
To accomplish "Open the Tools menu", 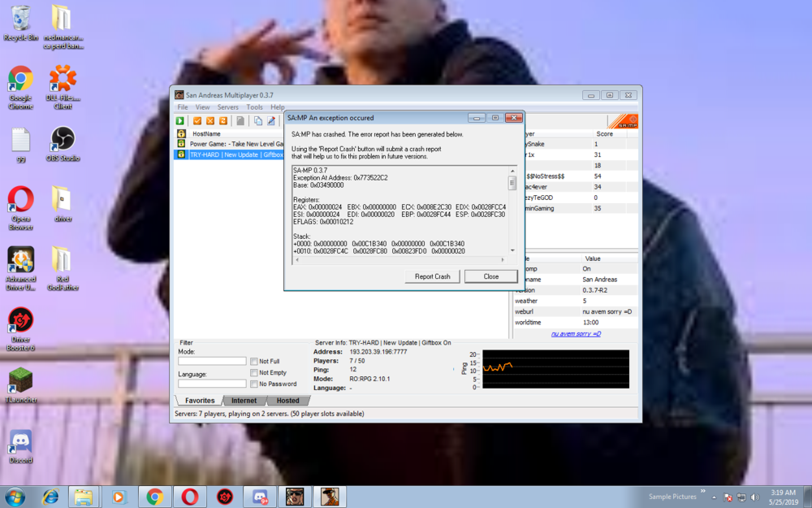I will [254, 107].
